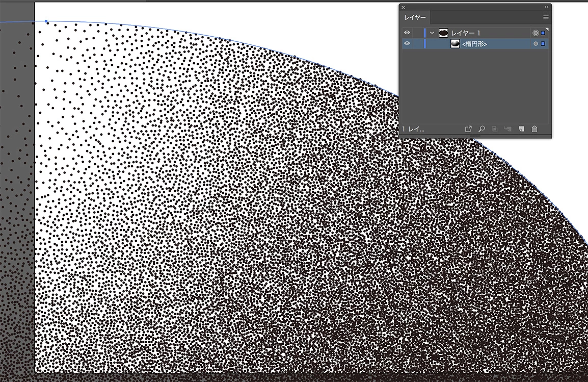Open the Layers panel hamburger menu

(x=546, y=17)
